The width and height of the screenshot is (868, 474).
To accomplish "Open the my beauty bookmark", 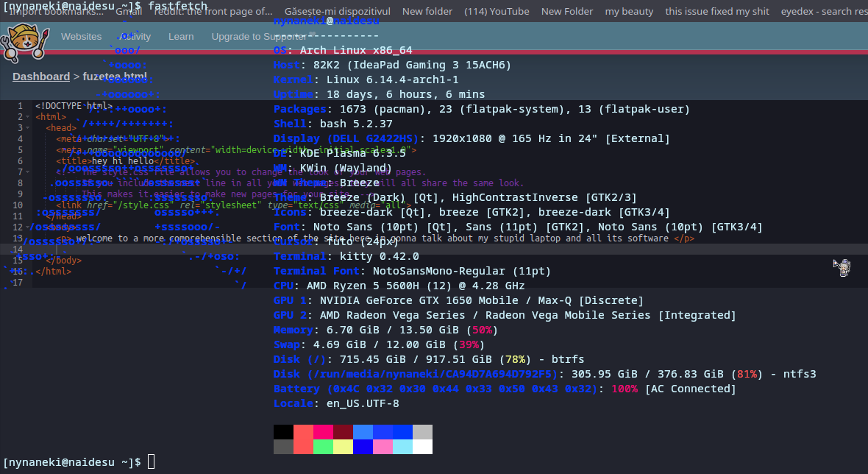I will coord(629,11).
